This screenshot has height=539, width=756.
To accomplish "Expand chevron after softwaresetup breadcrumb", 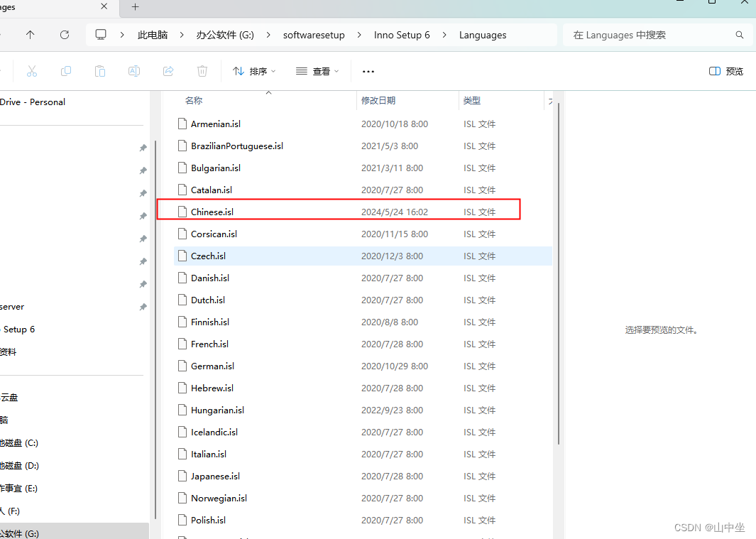I will 359,35.
